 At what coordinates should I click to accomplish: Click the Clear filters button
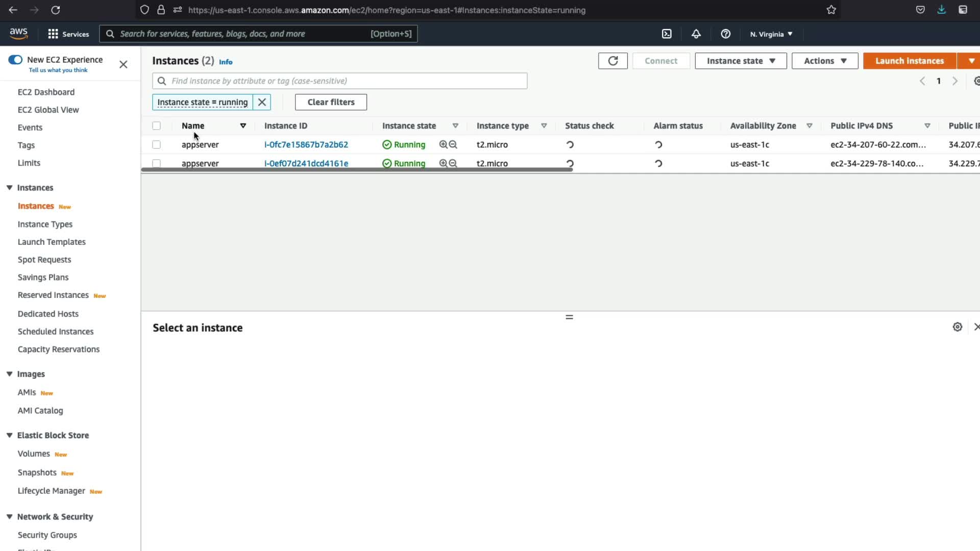[x=331, y=102]
